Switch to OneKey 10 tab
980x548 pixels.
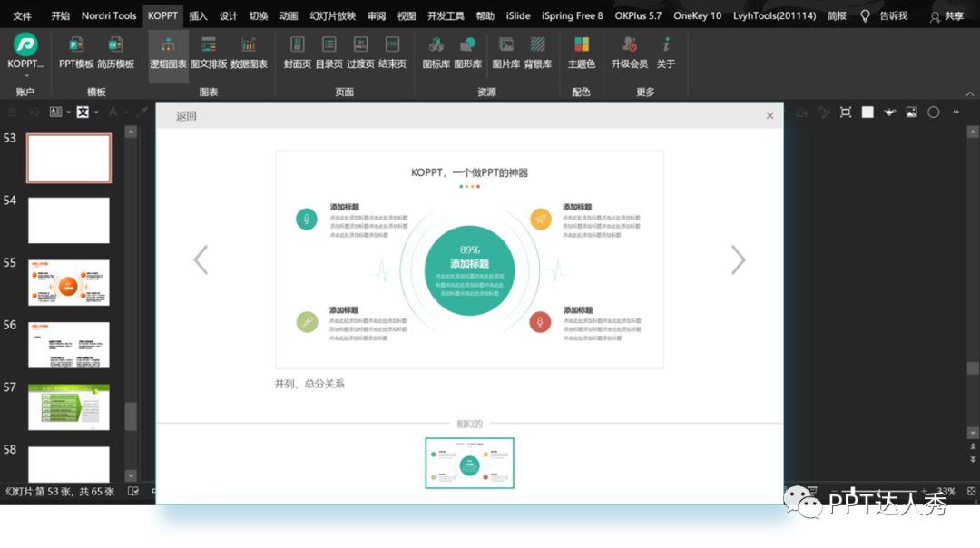tap(698, 15)
